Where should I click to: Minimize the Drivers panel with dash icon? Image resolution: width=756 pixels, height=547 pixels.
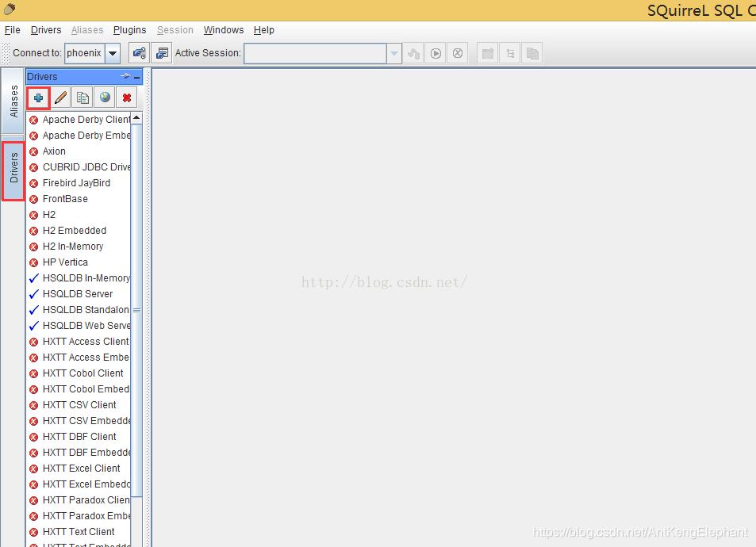click(137, 77)
